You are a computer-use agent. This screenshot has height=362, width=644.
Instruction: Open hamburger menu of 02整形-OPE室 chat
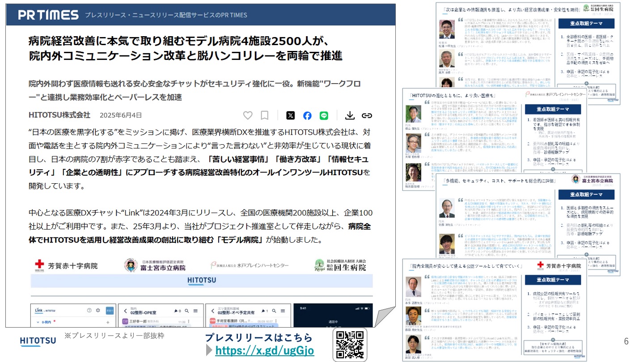[195, 311]
